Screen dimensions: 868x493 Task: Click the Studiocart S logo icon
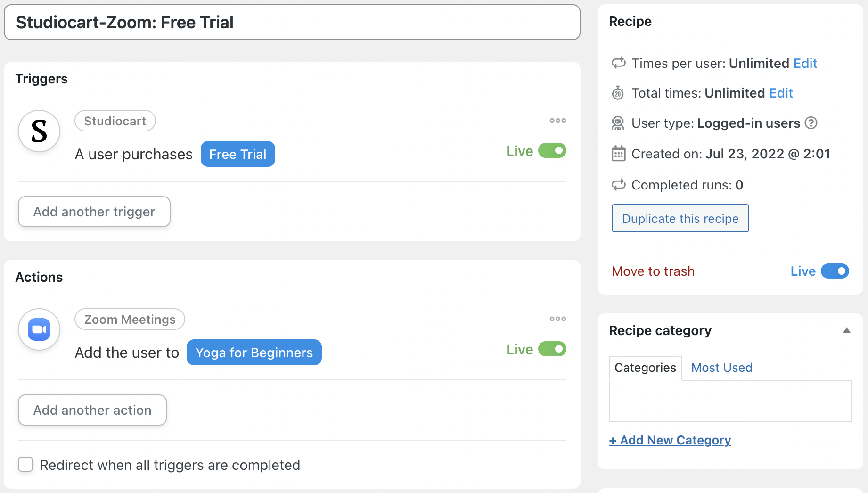point(39,131)
